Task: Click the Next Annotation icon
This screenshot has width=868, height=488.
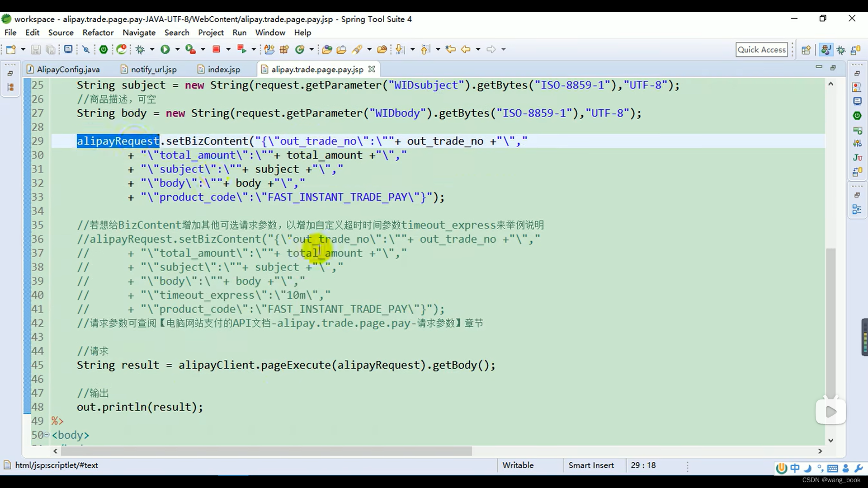Action: 400,49
